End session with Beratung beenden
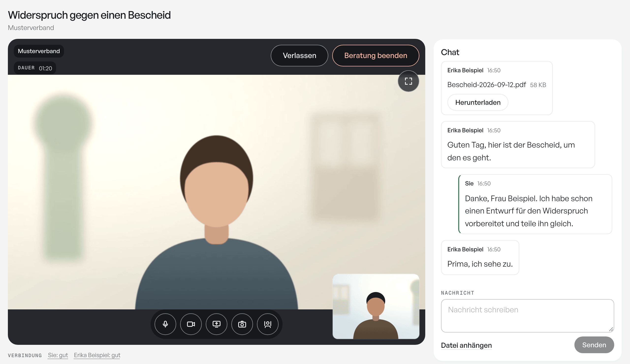This screenshot has width=630, height=364. (376, 56)
